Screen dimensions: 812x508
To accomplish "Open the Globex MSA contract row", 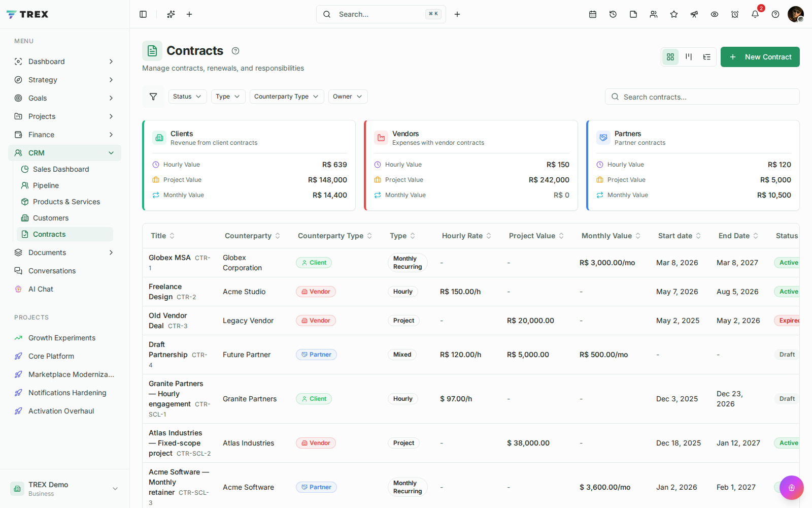I will coord(470,263).
